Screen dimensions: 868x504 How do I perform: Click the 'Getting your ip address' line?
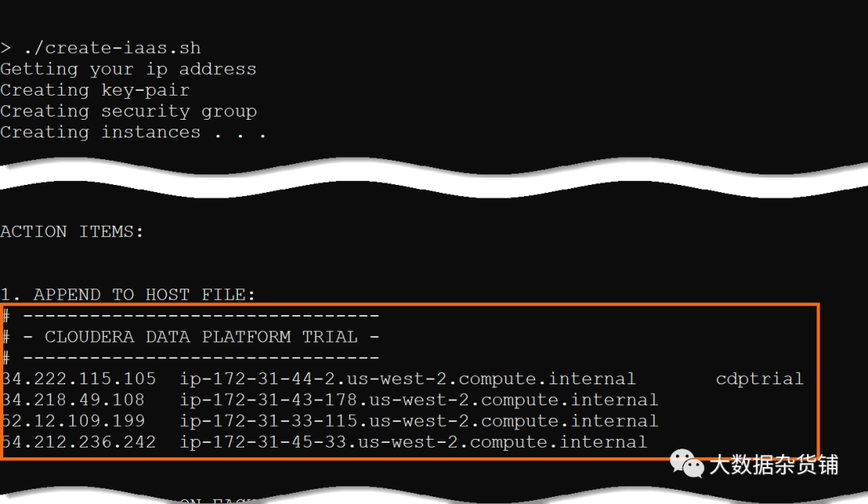point(129,69)
